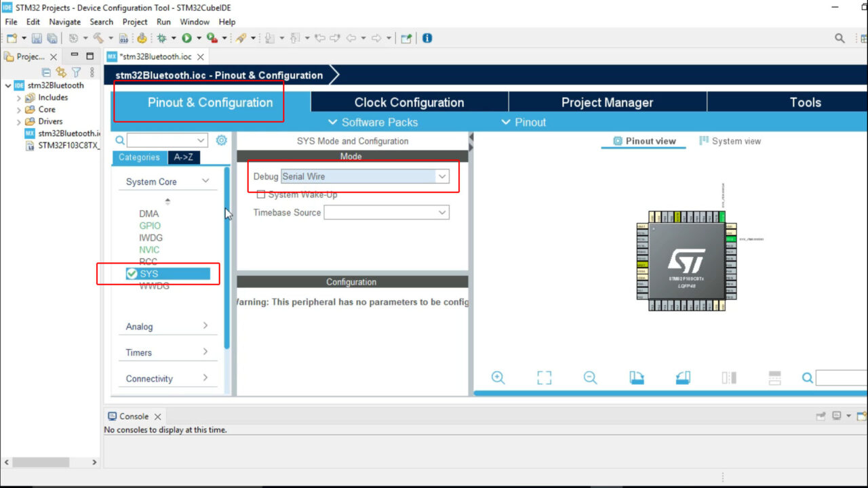Viewport: 868px width, 488px height.
Task: Select the NVIC peripheral
Action: (149, 250)
